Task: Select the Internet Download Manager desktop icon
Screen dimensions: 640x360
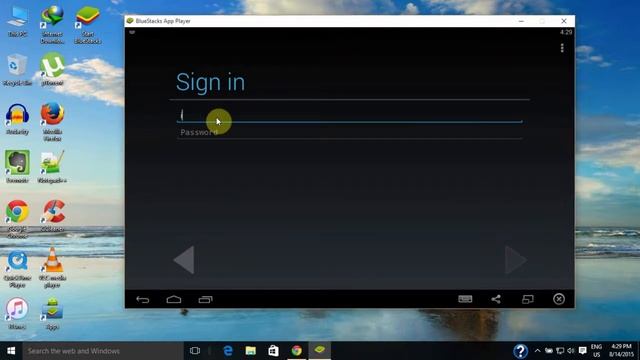Action: coord(52,25)
